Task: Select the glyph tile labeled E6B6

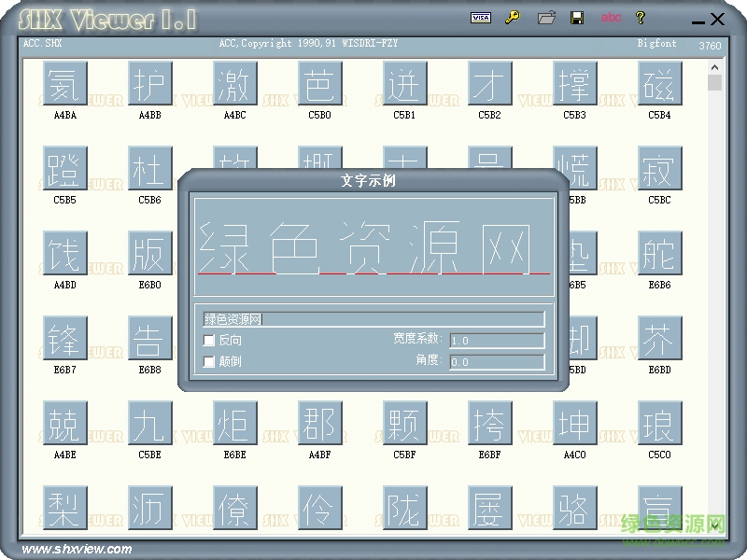Action: pyautogui.click(x=660, y=253)
